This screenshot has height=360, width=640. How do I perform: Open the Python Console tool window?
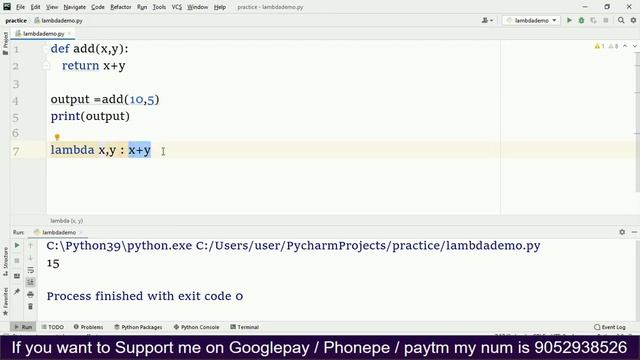[196, 327]
